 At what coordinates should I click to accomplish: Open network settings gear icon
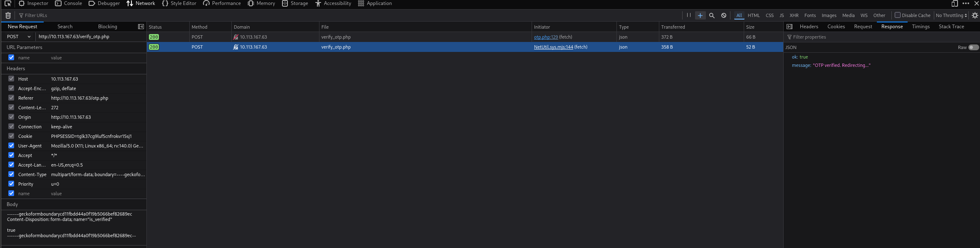pos(975,15)
